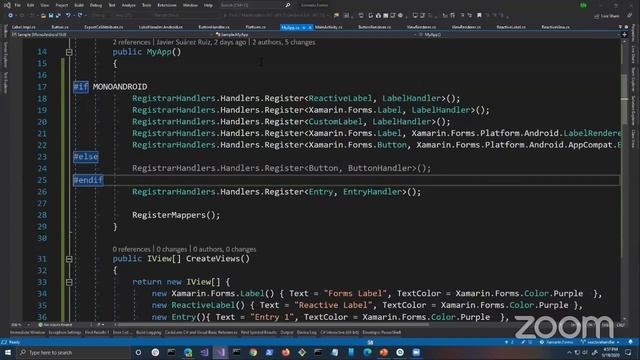Collapse the return array block on line 33

coord(69,282)
